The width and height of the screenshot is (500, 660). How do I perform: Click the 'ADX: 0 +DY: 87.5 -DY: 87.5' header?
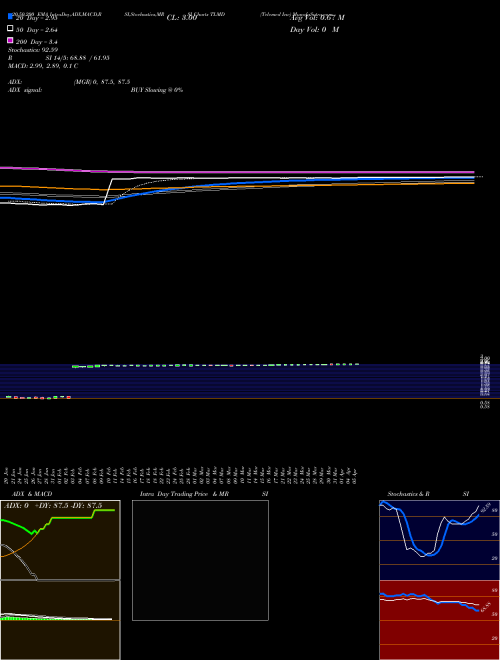point(53,506)
